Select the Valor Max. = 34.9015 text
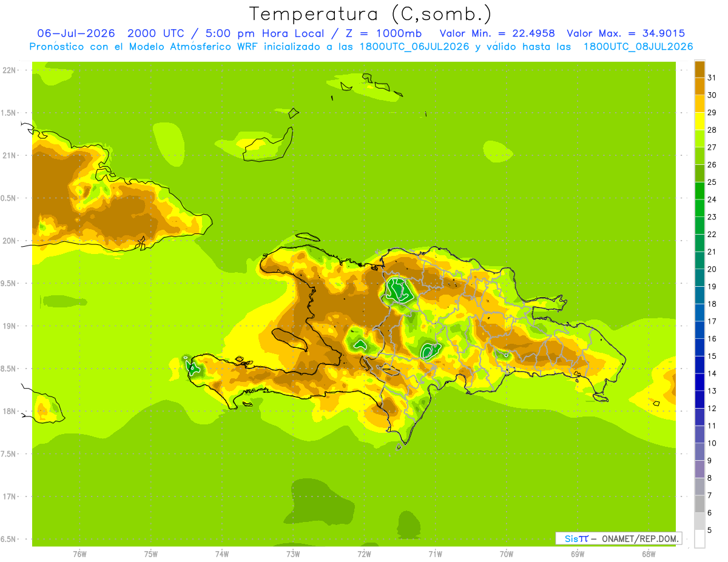The height and width of the screenshot is (562, 728). coord(625,33)
